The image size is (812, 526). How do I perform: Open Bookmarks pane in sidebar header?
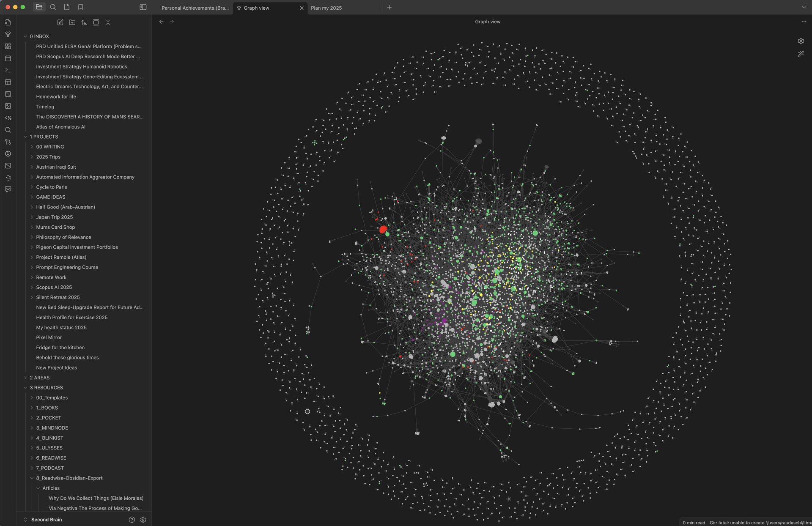click(x=80, y=7)
